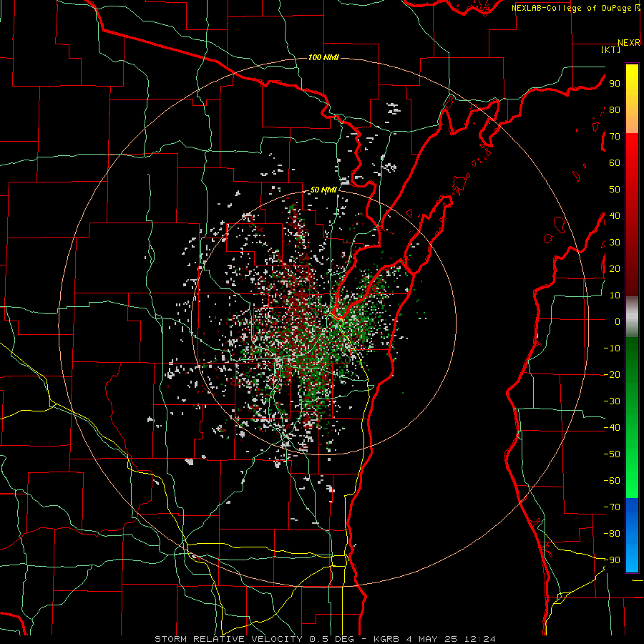644x644 pixels.
Task: Select the -30 value on the velocity scale
Action: (612, 401)
